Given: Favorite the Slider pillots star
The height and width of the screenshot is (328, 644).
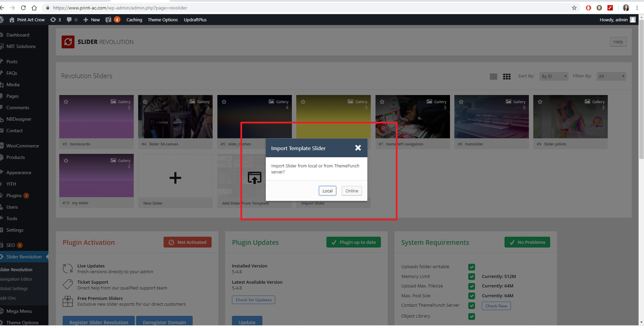Looking at the screenshot, I should coord(540,102).
